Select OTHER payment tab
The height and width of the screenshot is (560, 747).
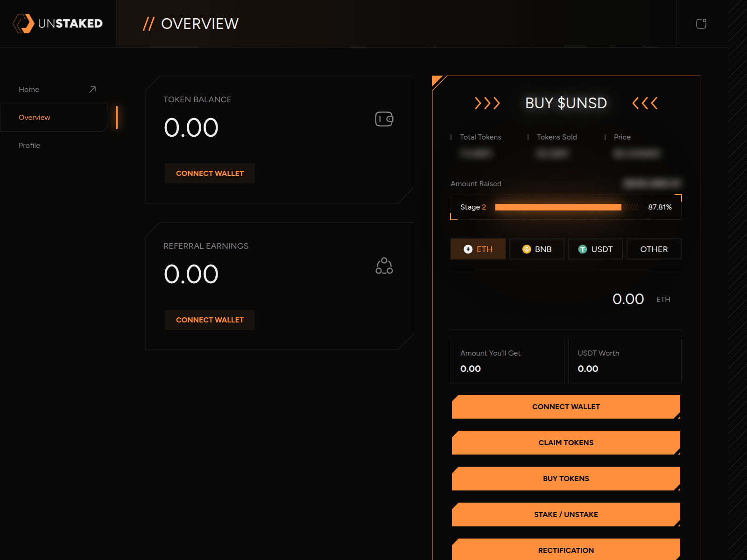(x=654, y=249)
